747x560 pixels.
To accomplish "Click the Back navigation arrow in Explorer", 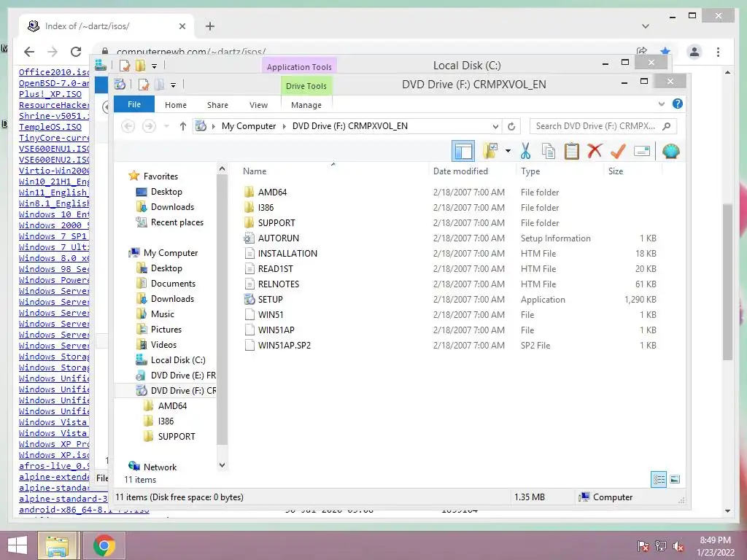I will click(128, 126).
